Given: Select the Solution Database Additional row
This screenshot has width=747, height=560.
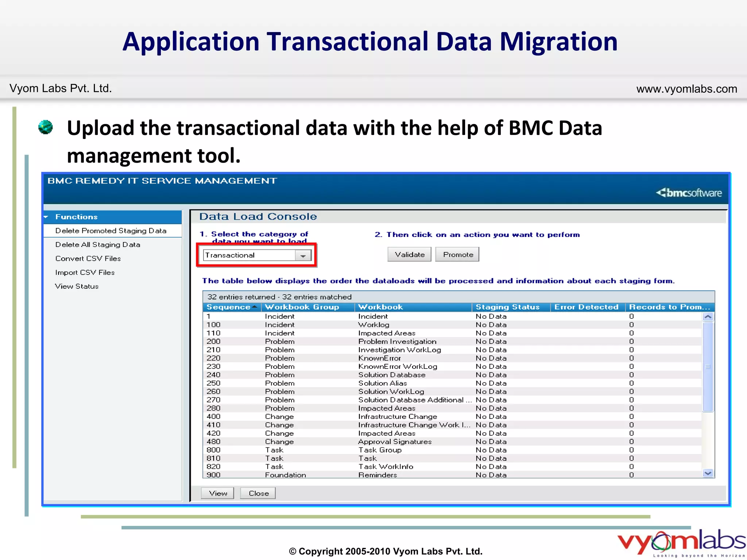Looking at the screenshot, I should [x=452, y=400].
